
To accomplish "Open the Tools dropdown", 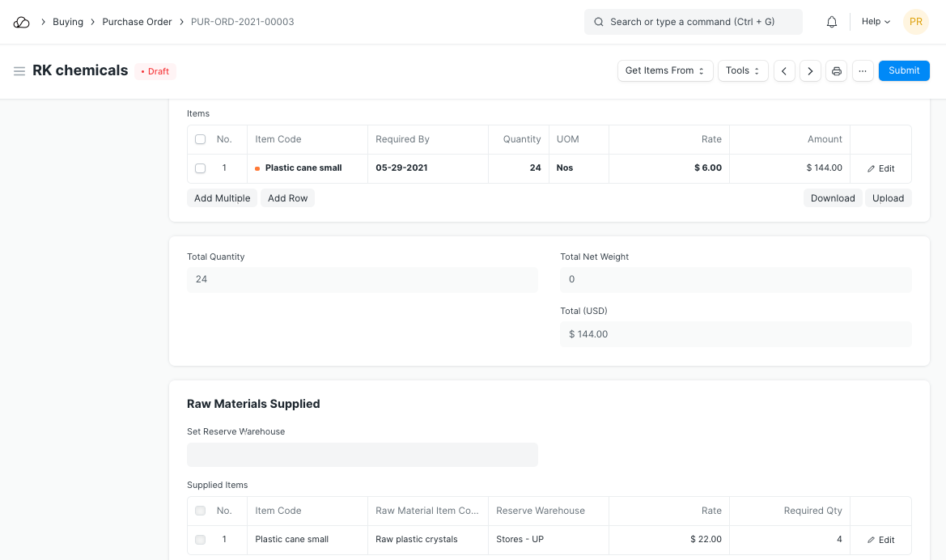I will tap(743, 71).
